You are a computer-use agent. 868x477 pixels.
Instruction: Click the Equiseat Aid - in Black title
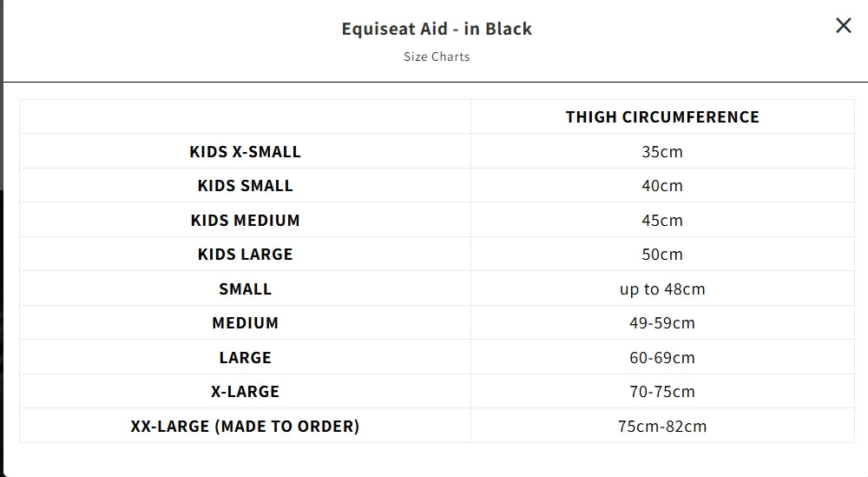point(437,29)
